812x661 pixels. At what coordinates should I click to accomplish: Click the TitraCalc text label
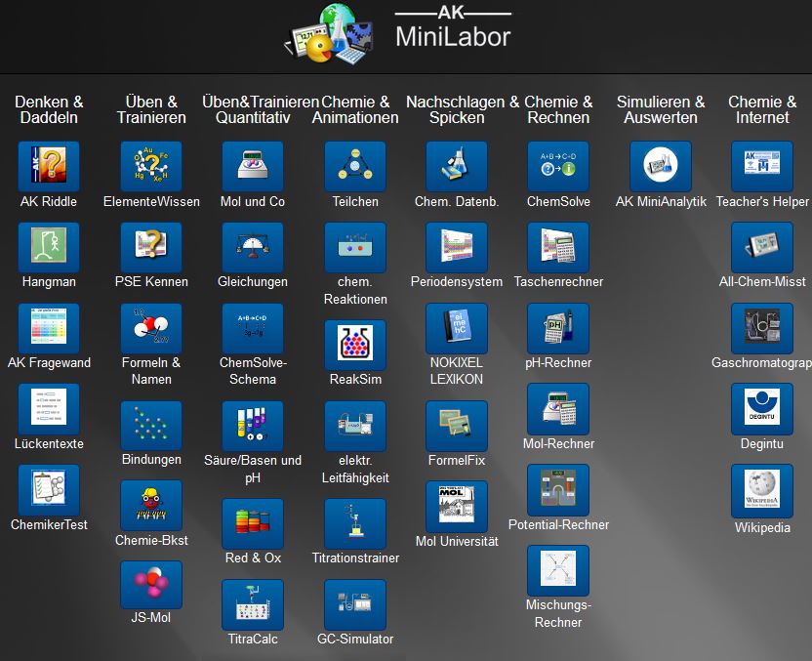point(253,640)
